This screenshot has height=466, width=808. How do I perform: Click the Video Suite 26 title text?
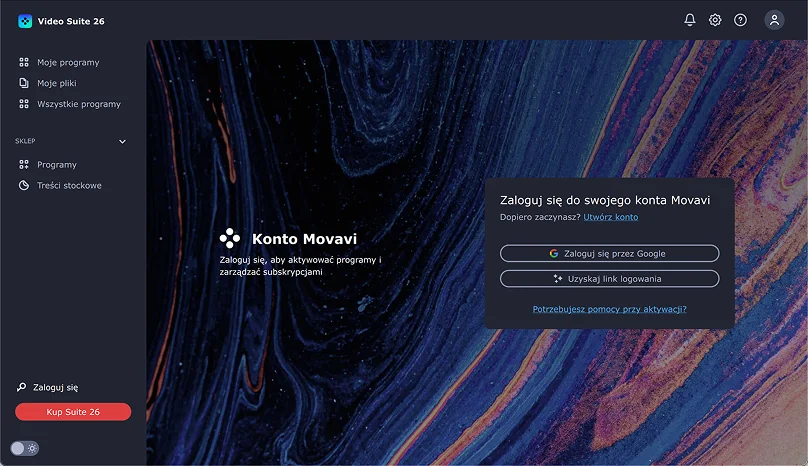click(x=71, y=21)
